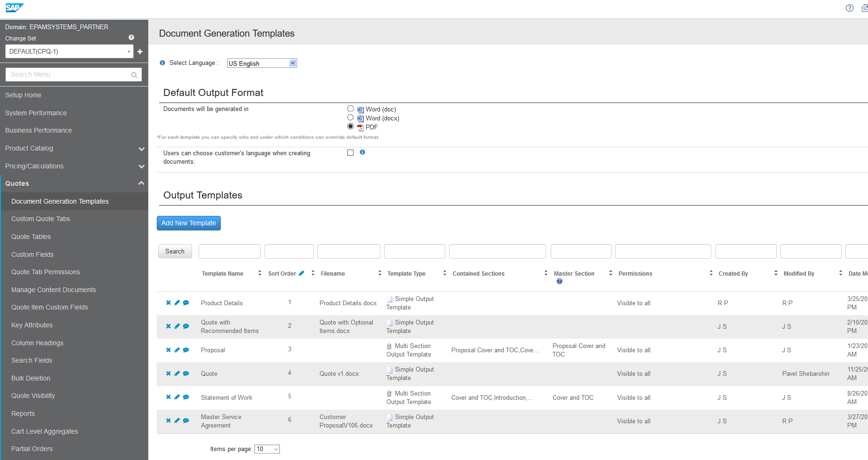Image resolution: width=868 pixels, height=460 pixels.
Task: Select Word (docx) output format
Action: coord(350,118)
